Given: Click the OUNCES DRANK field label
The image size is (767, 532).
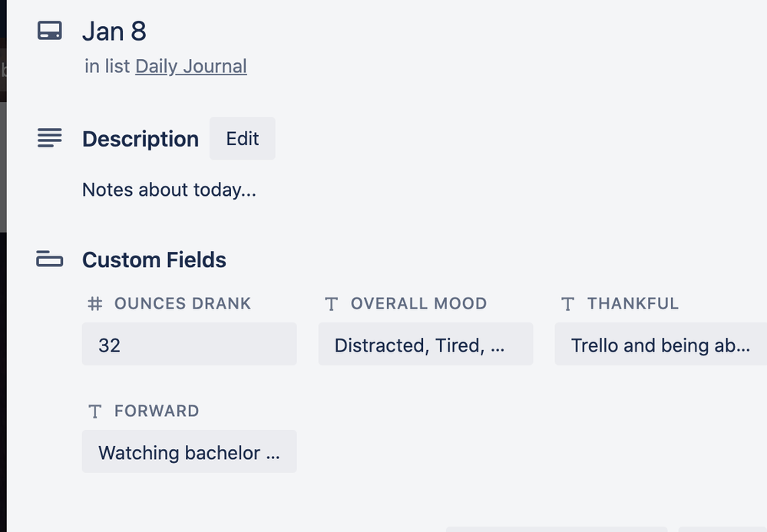Looking at the screenshot, I should [183, 304].
